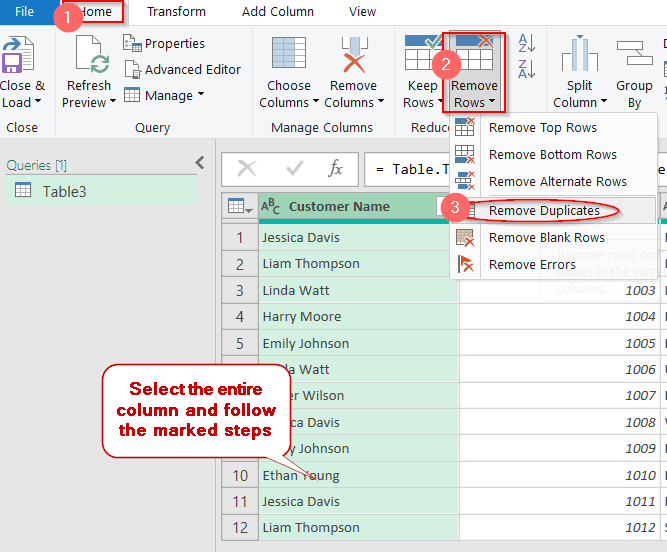Select row number 1 header
Image resolution: width=667 pixels, height=552 pixels.
[240, 237]
